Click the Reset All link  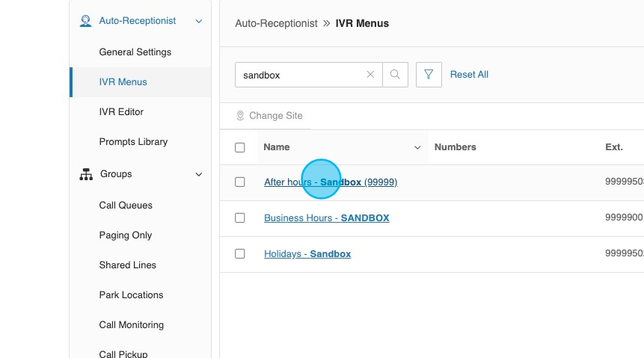pos(469,75)
